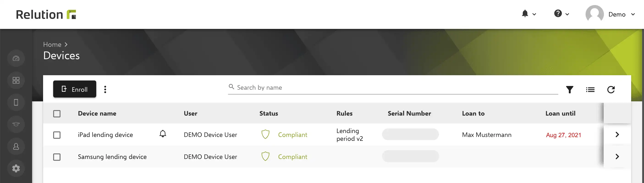This screenshot has height=183, width=644.
Task: Open notifications bell in header
Action: click(525, 14)
